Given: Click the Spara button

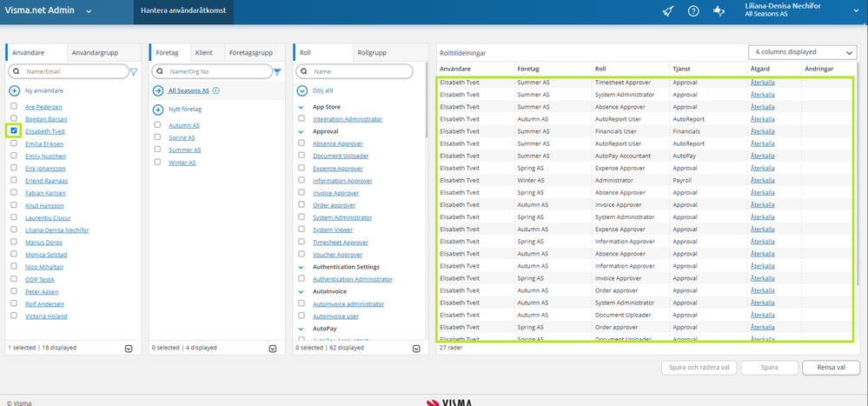Looking at the screenshot, I should 769,367.
